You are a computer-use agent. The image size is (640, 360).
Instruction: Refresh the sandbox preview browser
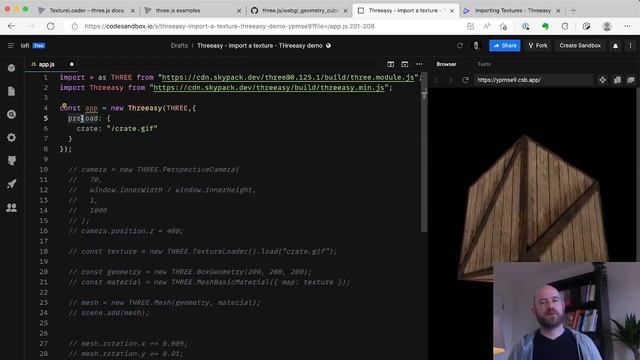pos(465,80)
